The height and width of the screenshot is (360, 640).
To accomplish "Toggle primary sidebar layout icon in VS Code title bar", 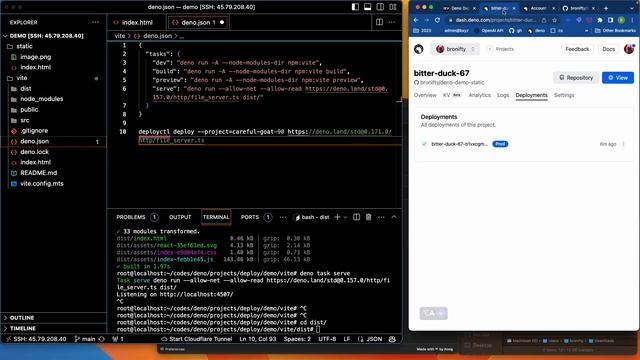I will coord(355,7).
